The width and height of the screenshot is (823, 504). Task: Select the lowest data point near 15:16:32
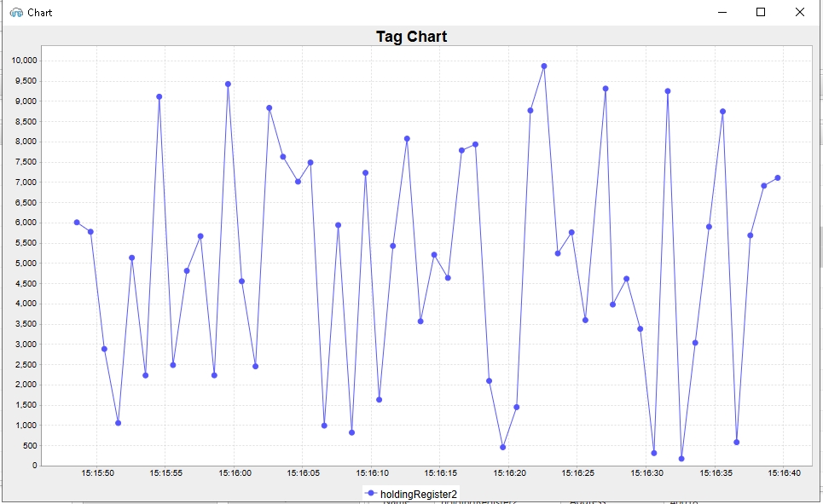pos(681,459)
